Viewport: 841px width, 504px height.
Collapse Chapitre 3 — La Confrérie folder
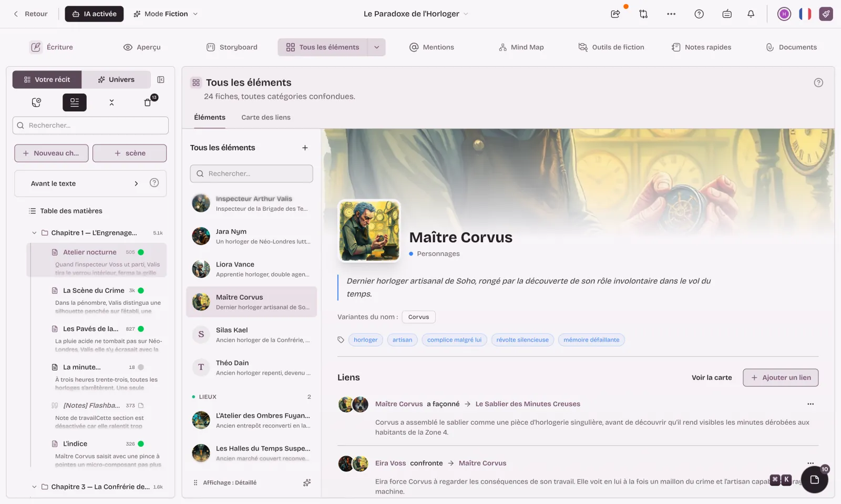(34, 487)
